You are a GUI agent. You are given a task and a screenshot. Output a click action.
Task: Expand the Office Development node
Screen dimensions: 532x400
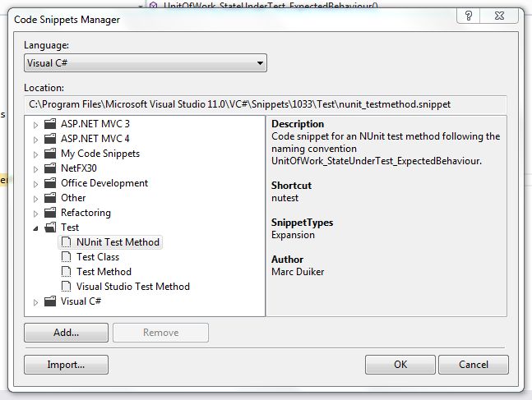(x=35, y=184)
